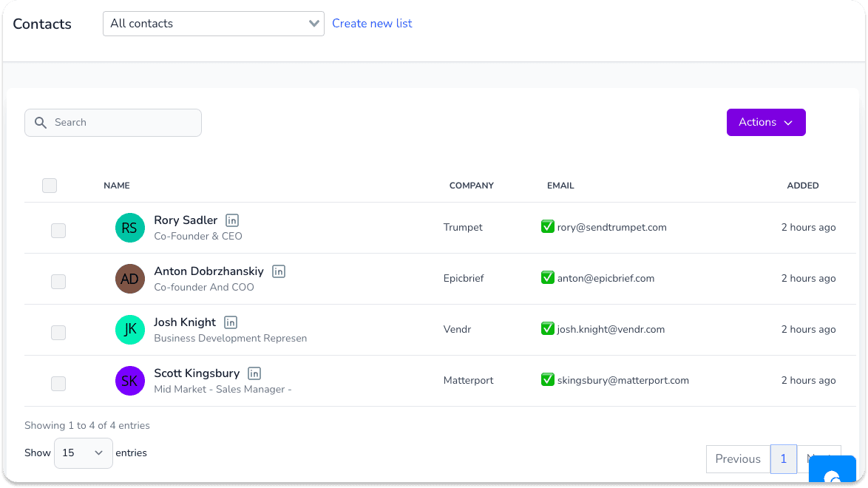Click the verified checkmark beside rory@sendtrumpet.com
Viewport: 868px width, 488px height.
pyautogui.click(x=547, y=226)
